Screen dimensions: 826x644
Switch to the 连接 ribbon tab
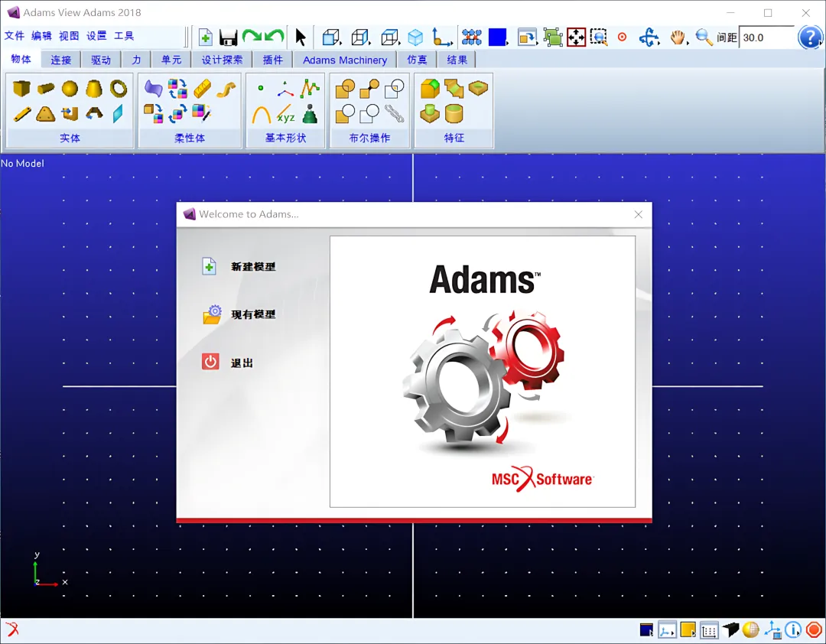coord(60,60)
